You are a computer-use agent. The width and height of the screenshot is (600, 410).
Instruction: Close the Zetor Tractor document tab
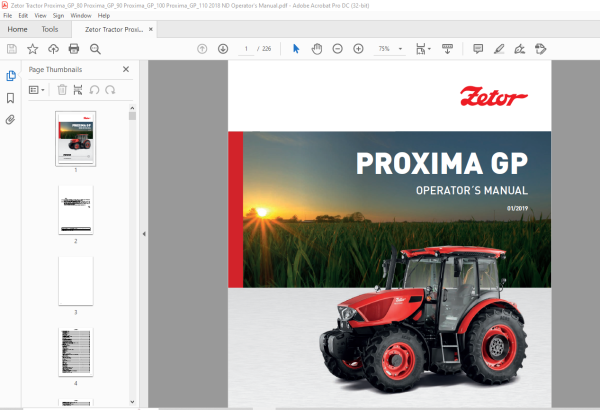click(x=151, y=29)
